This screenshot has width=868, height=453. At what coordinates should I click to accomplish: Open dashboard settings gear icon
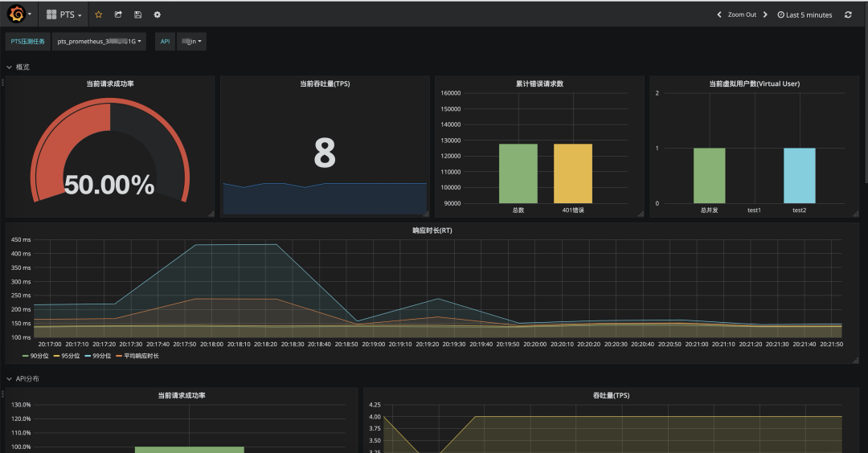(157, 14)
